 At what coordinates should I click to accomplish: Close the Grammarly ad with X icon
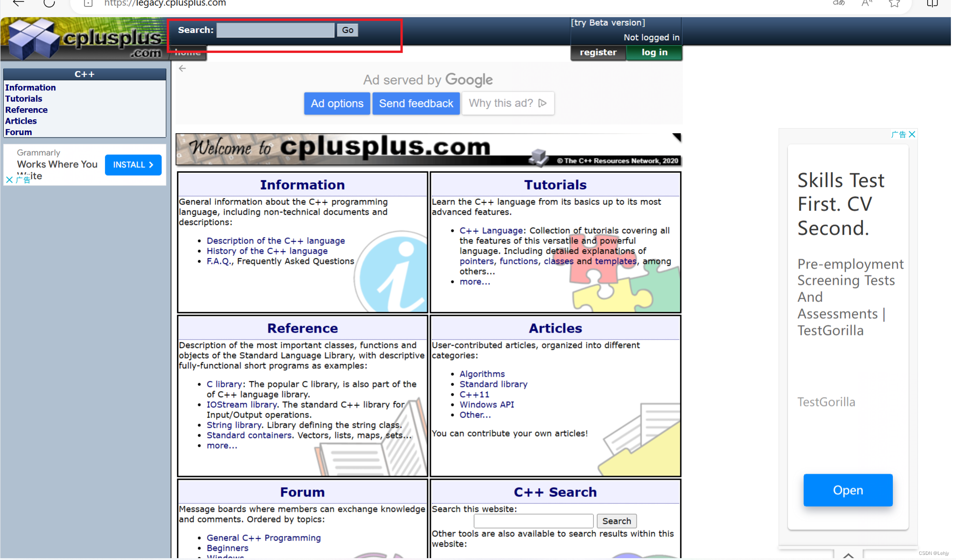pos(9,180)
